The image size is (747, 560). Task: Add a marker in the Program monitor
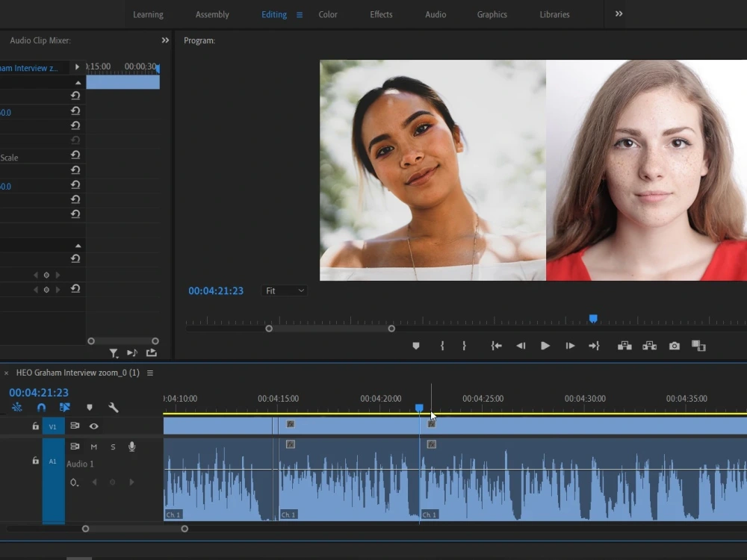click(x=416, y=346)
